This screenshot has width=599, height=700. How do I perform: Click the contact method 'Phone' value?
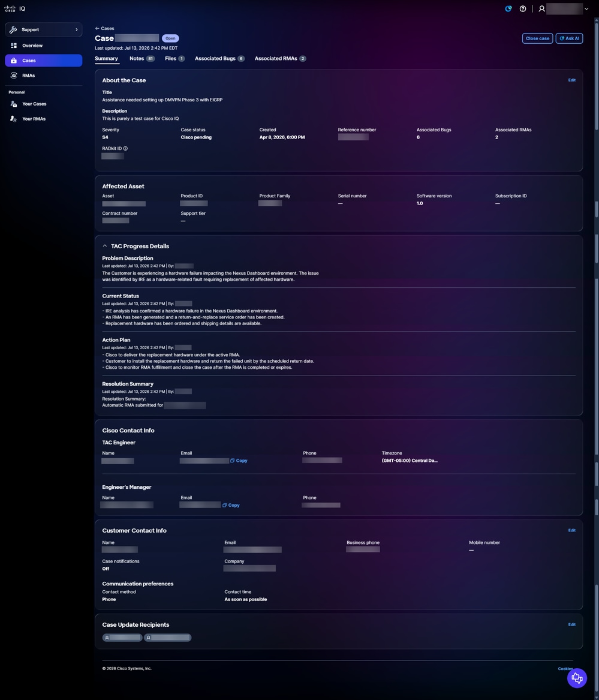(109, 599)
